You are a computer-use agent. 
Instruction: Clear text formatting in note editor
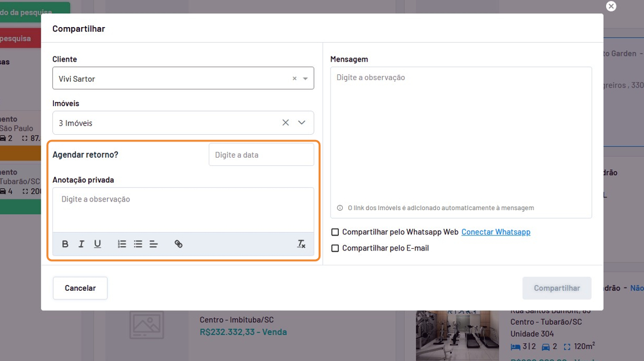click(301, 244)
